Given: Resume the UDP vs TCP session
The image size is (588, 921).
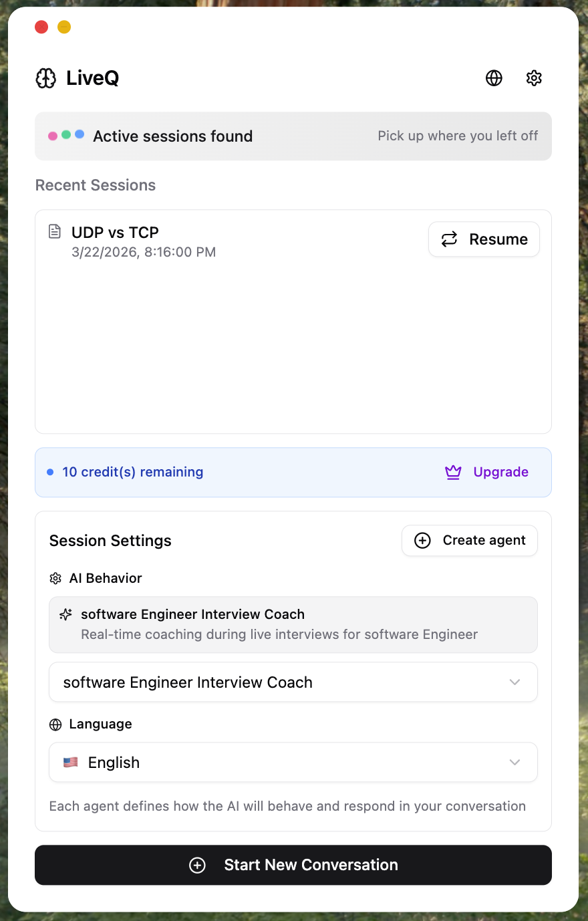Looking at the screenshot, I should point(484,239).
